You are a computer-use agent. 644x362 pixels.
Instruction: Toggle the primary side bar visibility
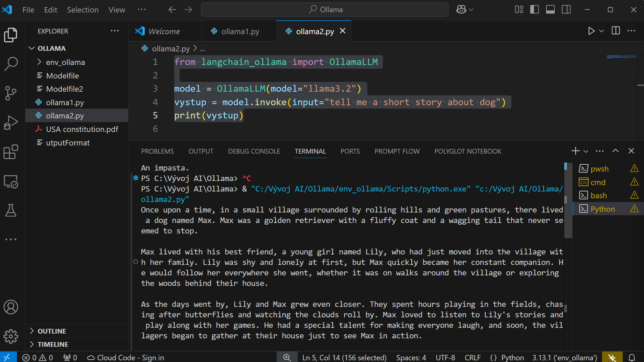(534, 9)
